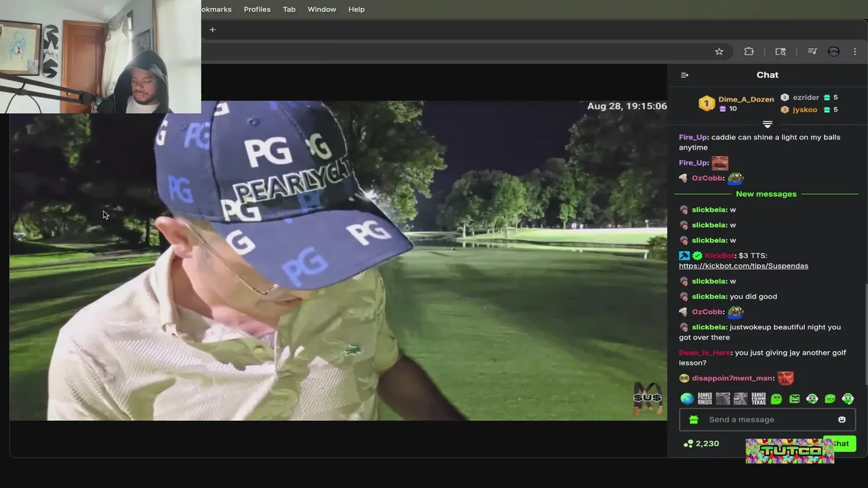Open the Help menu

[x=357, y=9]
